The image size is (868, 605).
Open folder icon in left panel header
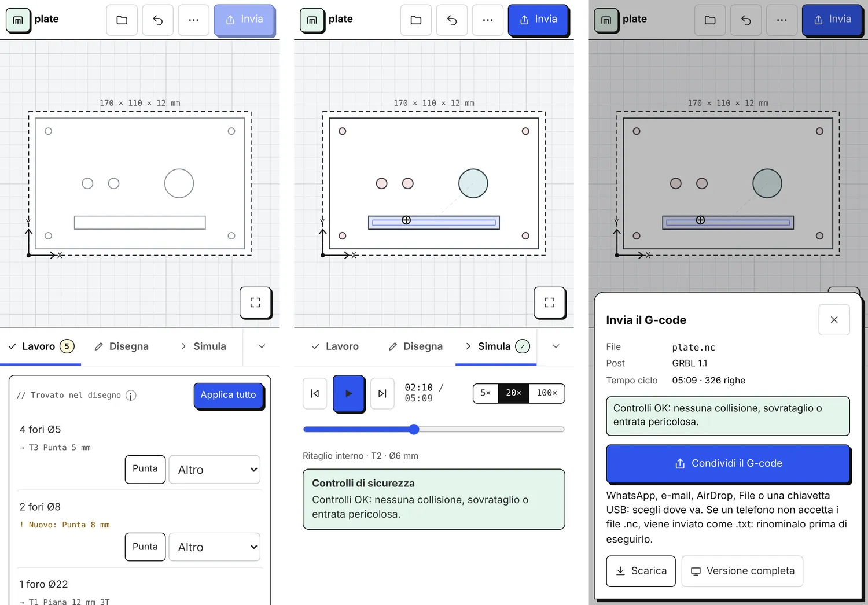(122, 20)
